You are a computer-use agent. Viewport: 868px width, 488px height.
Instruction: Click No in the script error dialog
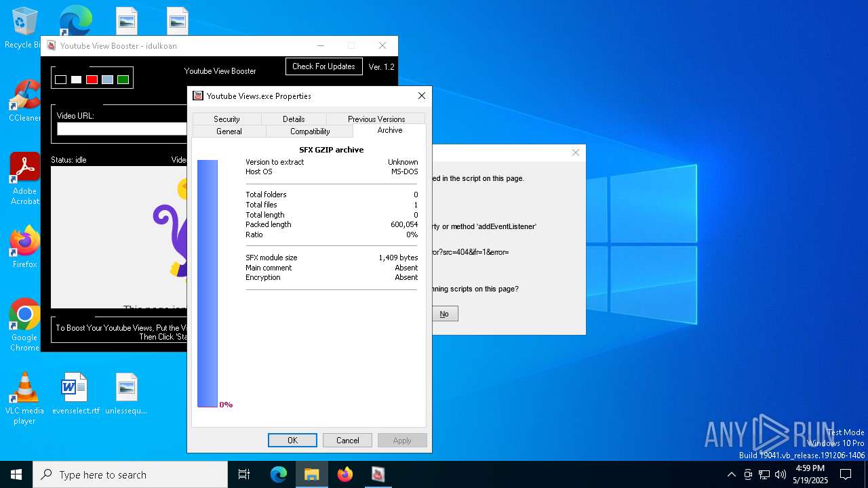point(444,314)
